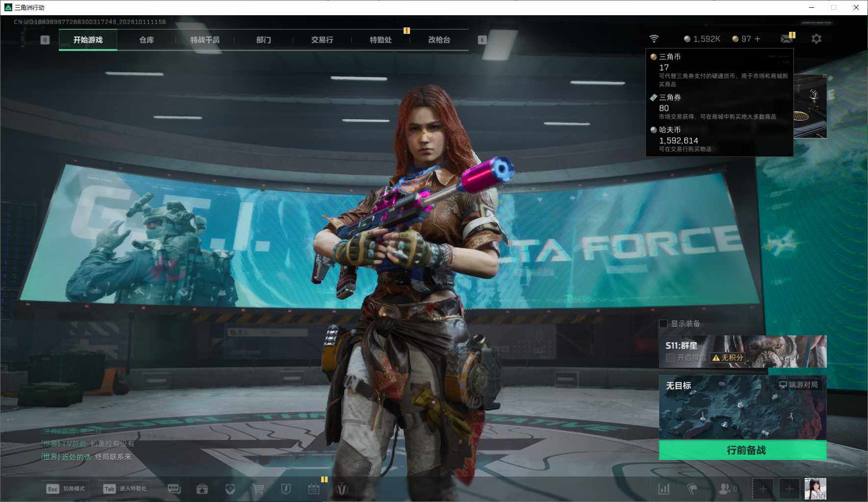This screenshot has width=868, height=502.
Task: Click the flags icon in bottom bar
Action: 692,489
